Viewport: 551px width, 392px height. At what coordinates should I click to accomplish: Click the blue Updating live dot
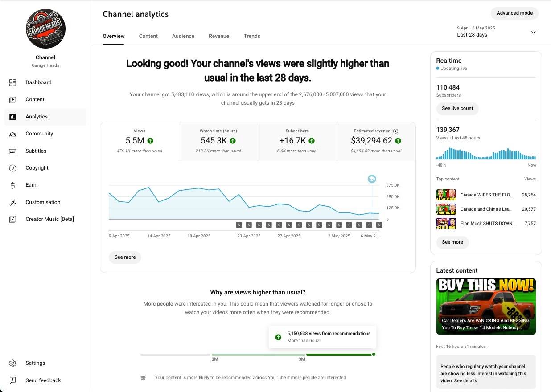click(438, 69)
